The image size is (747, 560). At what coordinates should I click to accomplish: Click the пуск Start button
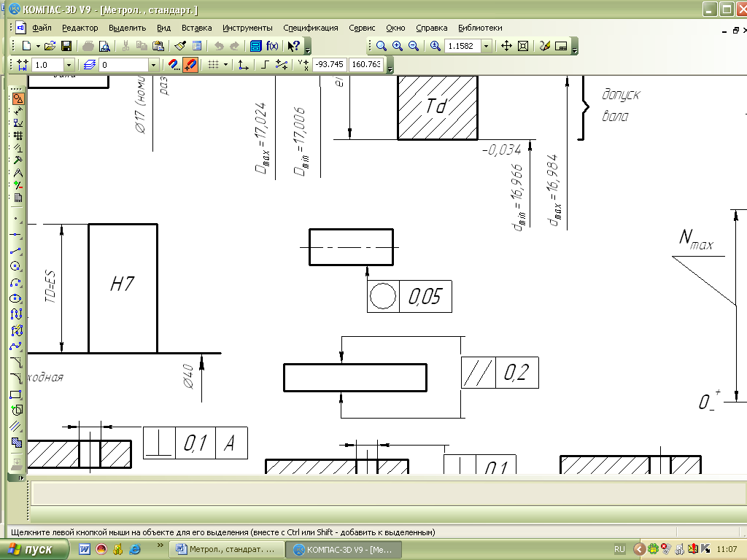34,549
